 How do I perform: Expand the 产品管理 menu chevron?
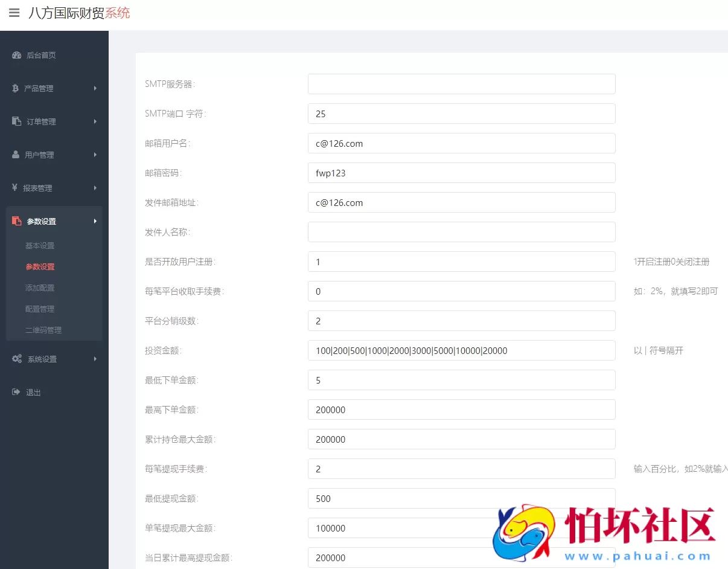(95, 88)
